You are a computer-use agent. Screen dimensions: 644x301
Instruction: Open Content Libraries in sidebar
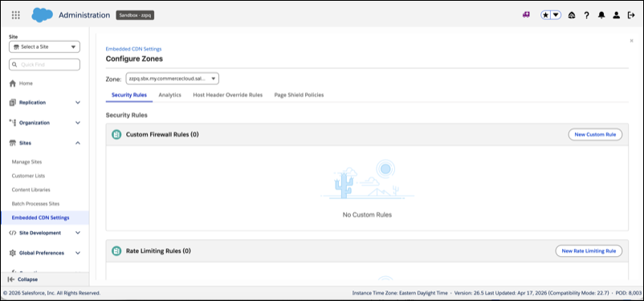(x=31, y=189)
